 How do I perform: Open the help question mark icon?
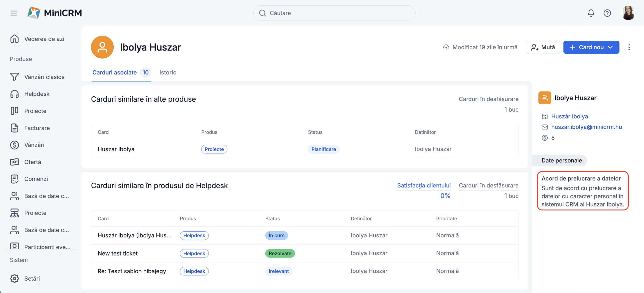[607, 13]
